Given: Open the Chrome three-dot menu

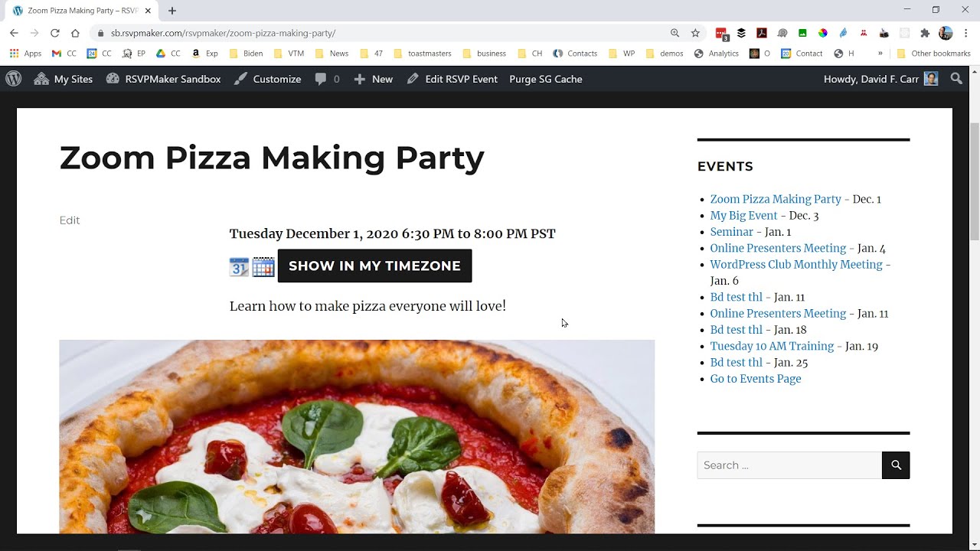Looking at the screenshot, I should coord(966,33).
